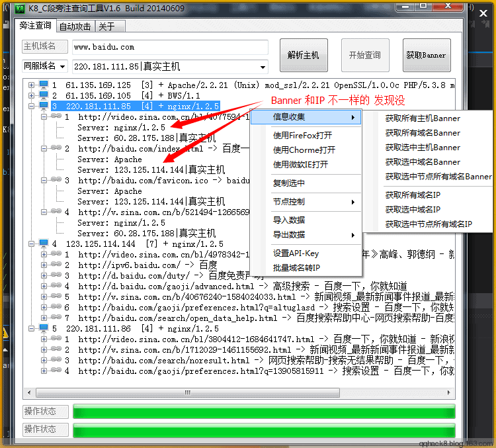Choose 获取选中节点所有域名Banner in submenu

coord(438,176)
